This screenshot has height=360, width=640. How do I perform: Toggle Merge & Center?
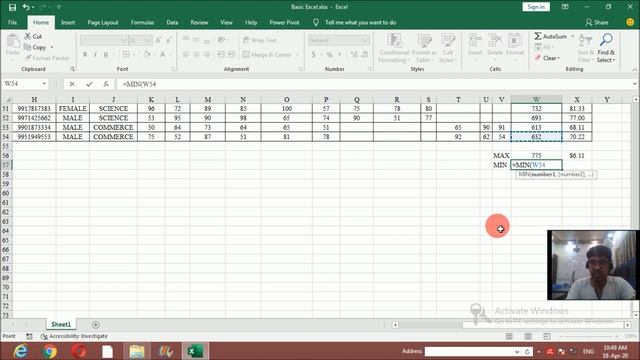267,54
